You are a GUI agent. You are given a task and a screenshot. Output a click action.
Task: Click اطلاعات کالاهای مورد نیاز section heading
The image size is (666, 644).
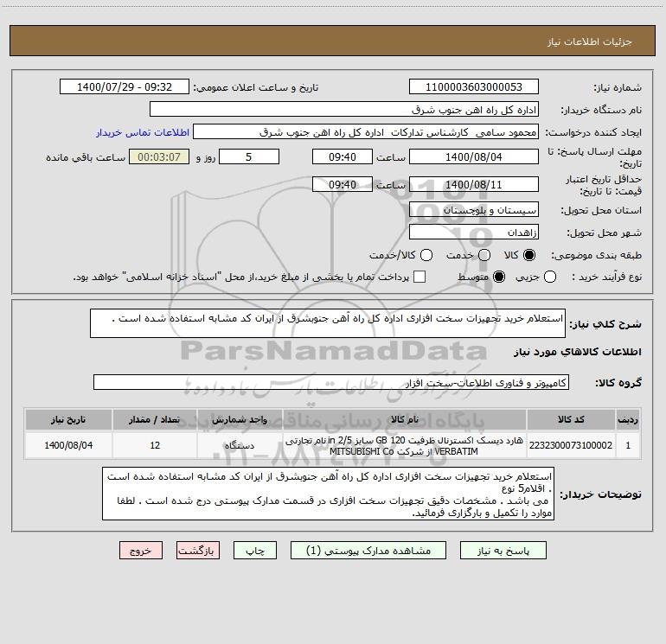(x=578, y=352)
